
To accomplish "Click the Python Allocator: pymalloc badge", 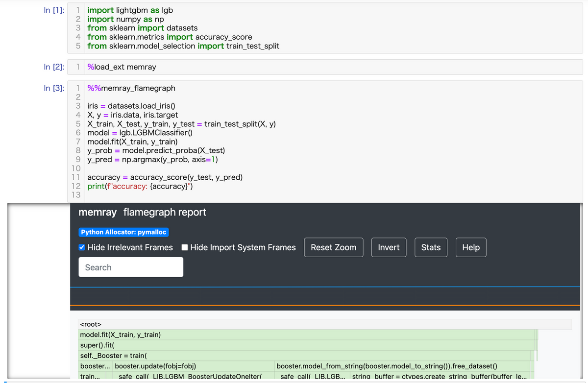I will click(123, 232).
